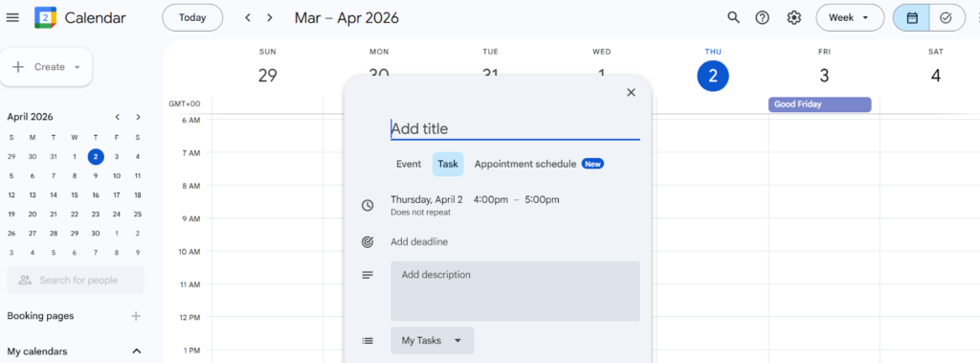The image size is (980, 363).
Task: Add a booking page plus icon
Action: (x=136, y=316)
